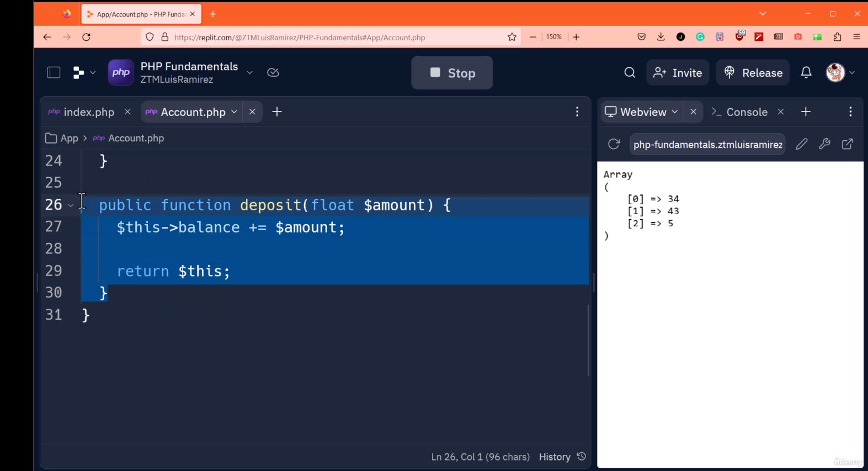
Task: Expand the user avatar account menu
Action: coord(840,72)
